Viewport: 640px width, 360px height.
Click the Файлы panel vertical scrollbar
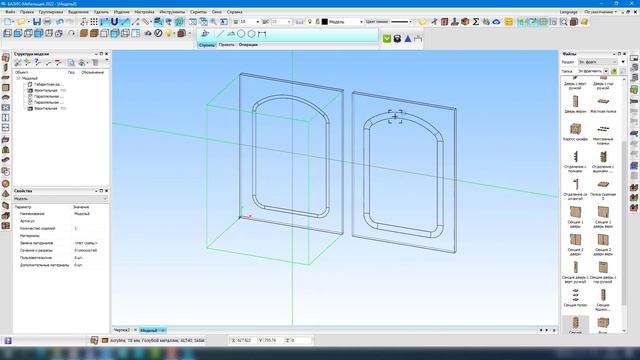(x=624, y=204)
